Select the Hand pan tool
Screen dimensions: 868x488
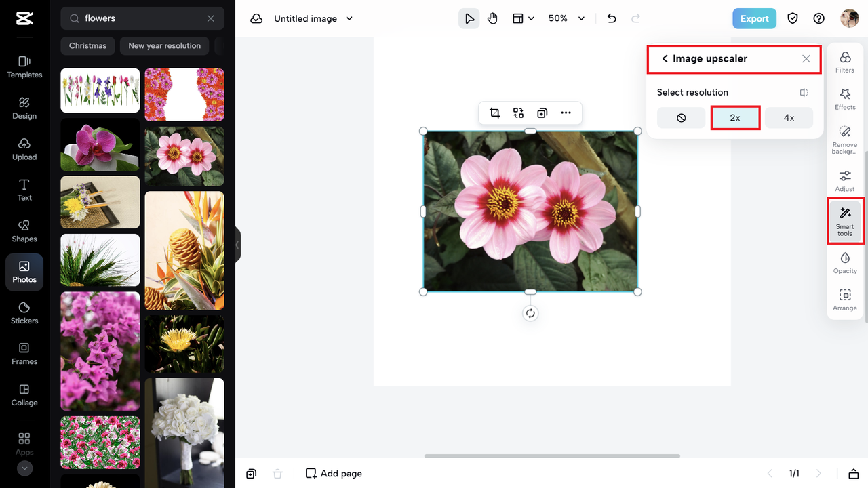(493, 18)
